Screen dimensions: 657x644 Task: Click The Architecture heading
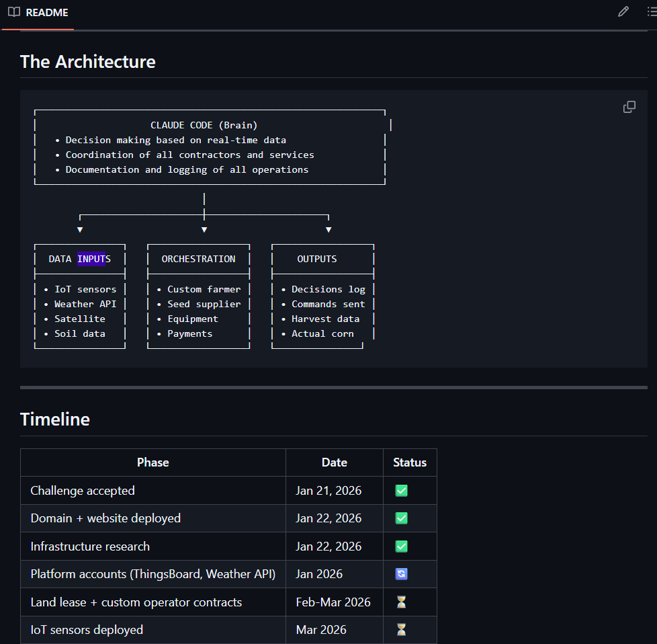[x=87, y=62]
